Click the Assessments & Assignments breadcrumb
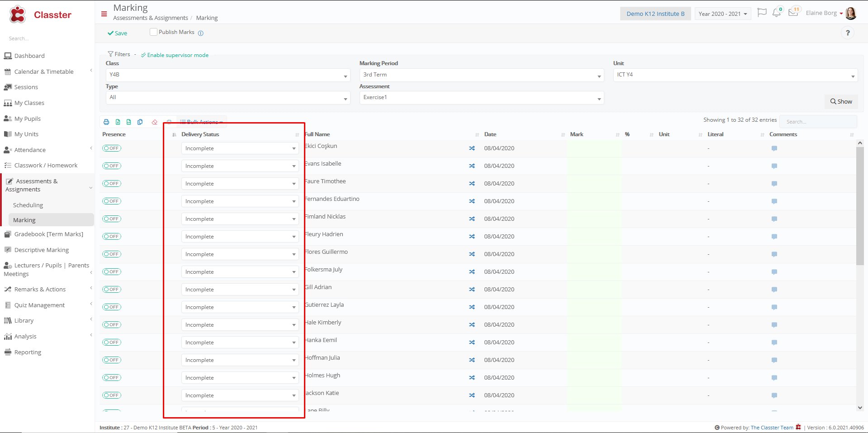The image size is (868, 433). point(151,18)
